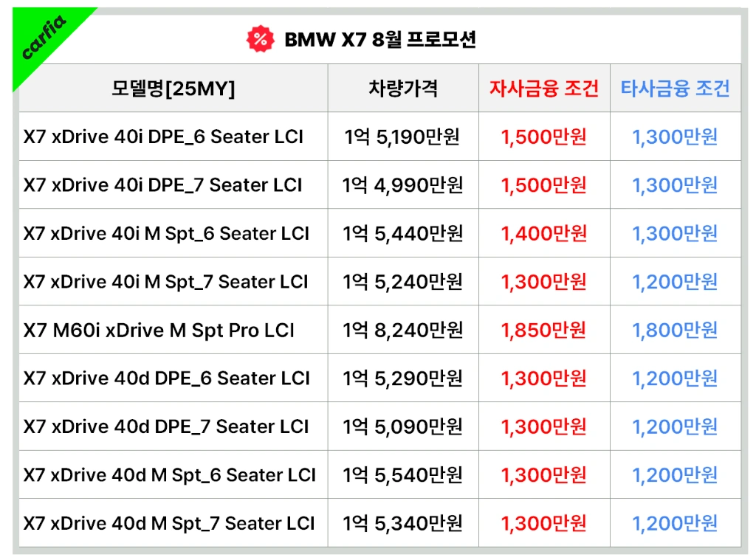Click blue 1,200만원 in 40d M Spt_7 row
This screenshot has width=756, height=560.
coord(675,523)
